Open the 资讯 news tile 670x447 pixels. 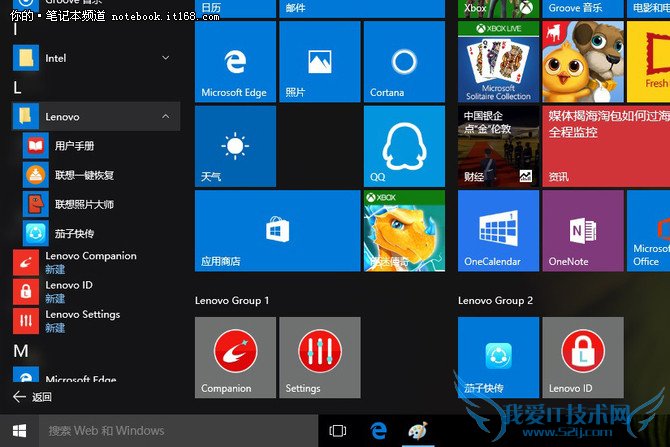[x=606, y=146]
